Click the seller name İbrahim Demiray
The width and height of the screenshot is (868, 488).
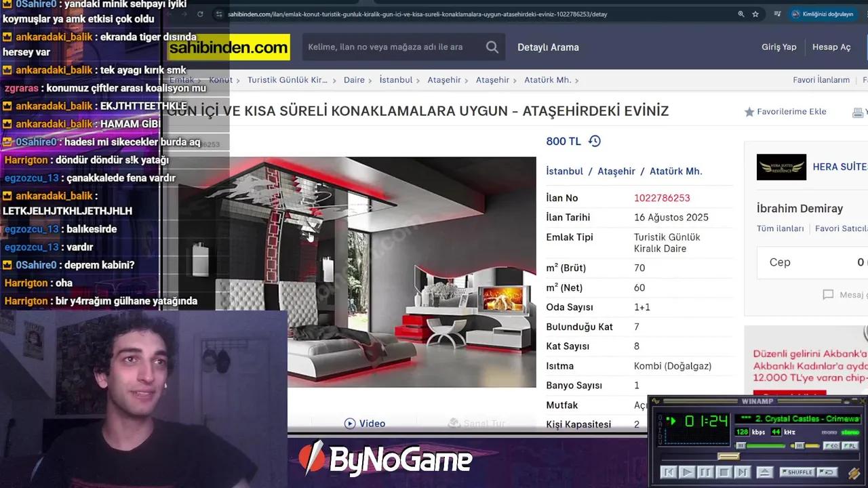coord(800,209)
